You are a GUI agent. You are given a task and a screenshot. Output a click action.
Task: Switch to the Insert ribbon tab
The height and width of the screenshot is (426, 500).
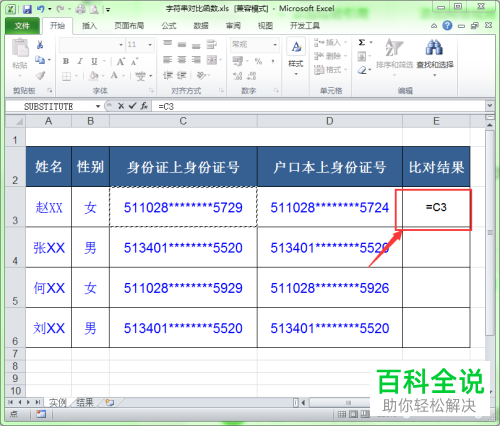click(89, 26)
